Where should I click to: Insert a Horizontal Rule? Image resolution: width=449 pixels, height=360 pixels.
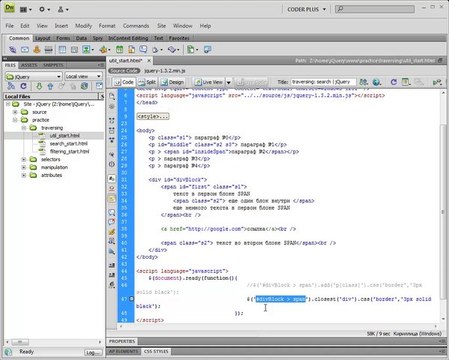tap(49, 50)
